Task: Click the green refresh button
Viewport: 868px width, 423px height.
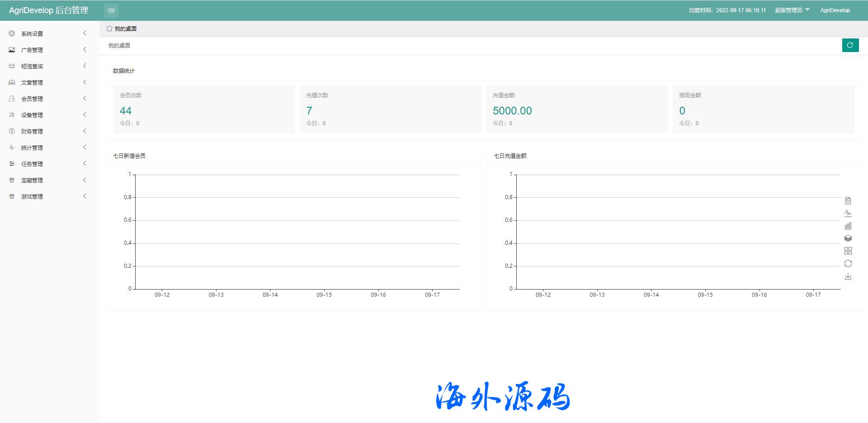Action: coord(850,45)
